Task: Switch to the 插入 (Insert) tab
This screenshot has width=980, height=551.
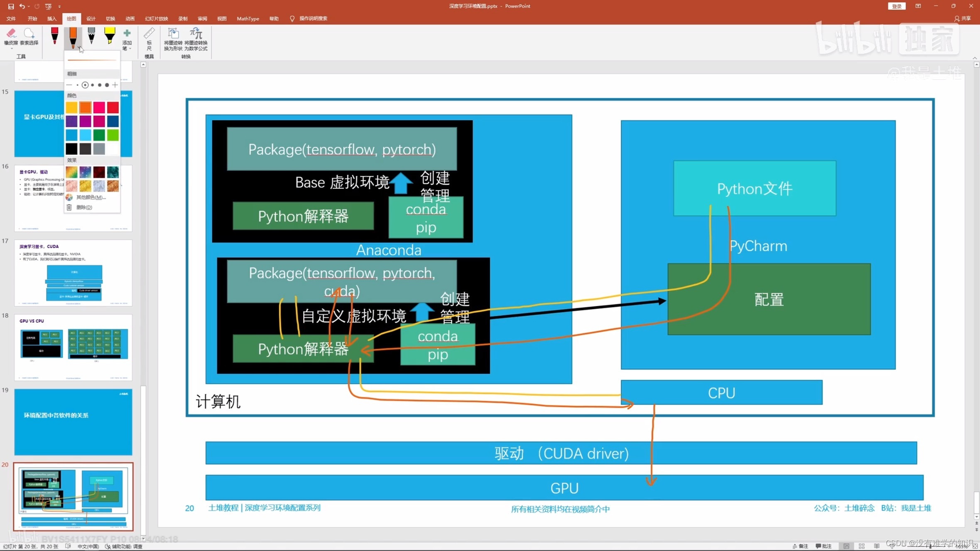Action: click(52, 18)
